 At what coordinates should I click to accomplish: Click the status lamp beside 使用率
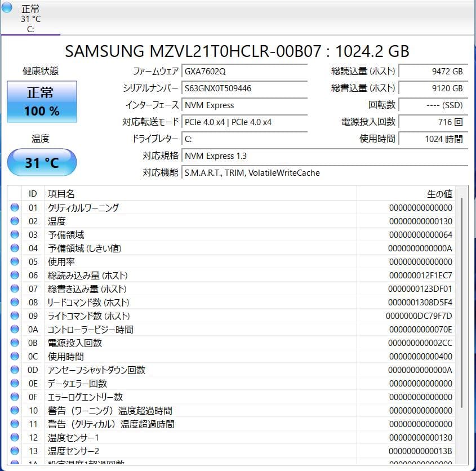(x=15, y=261)
